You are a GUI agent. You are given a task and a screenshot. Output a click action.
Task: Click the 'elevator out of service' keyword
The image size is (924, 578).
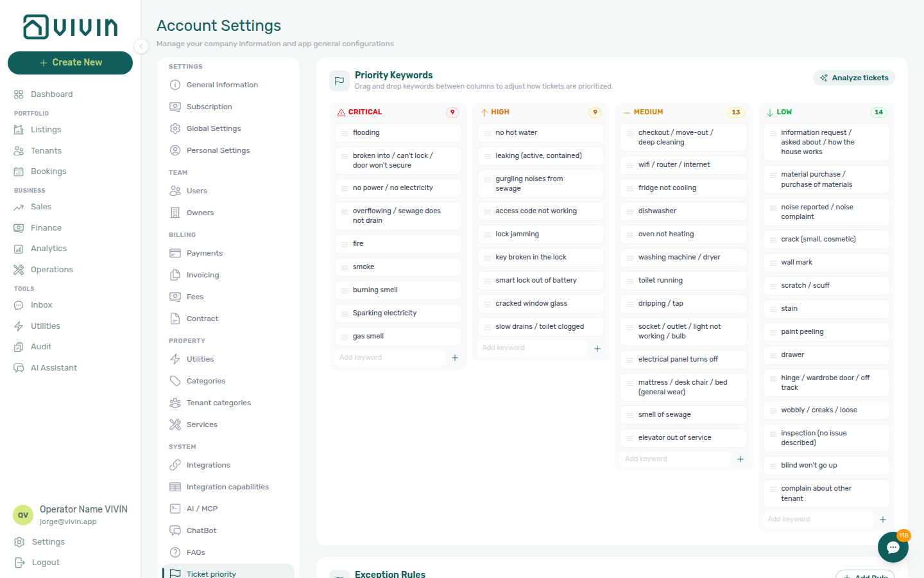point(683,438)
